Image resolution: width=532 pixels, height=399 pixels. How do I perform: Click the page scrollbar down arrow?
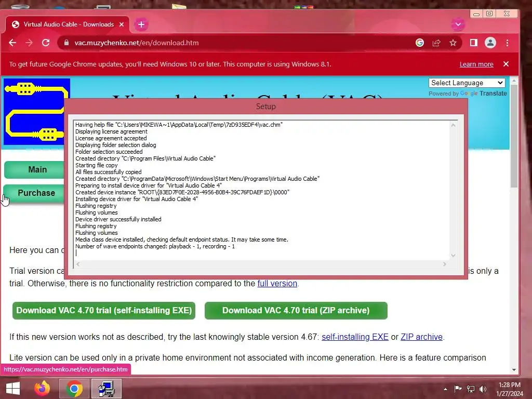[514, 370]
